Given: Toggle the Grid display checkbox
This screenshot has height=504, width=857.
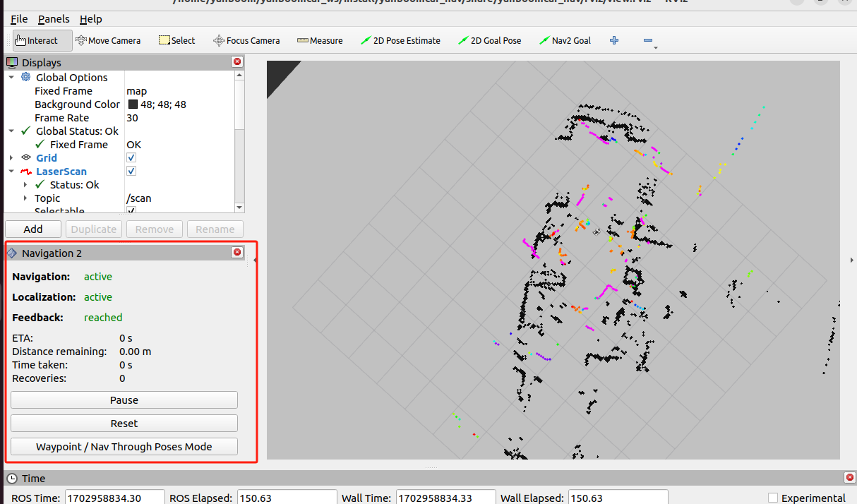Looking at the screenshot, I should click(x=131, y=157).
